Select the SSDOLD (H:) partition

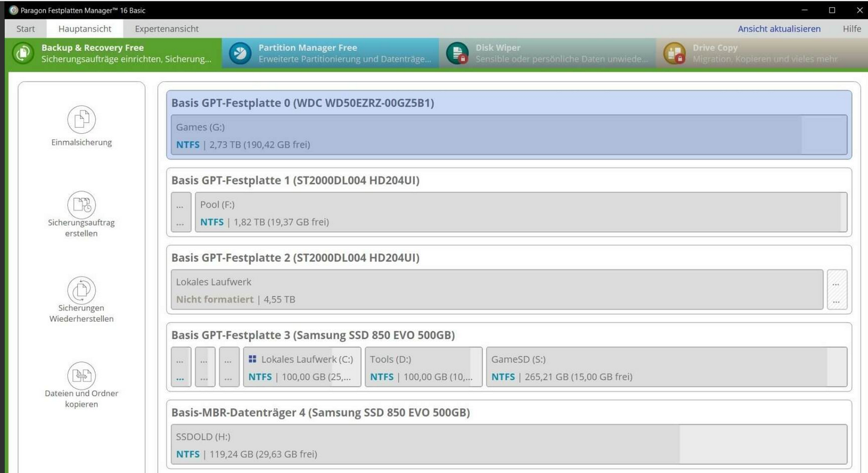click(509, 445)
